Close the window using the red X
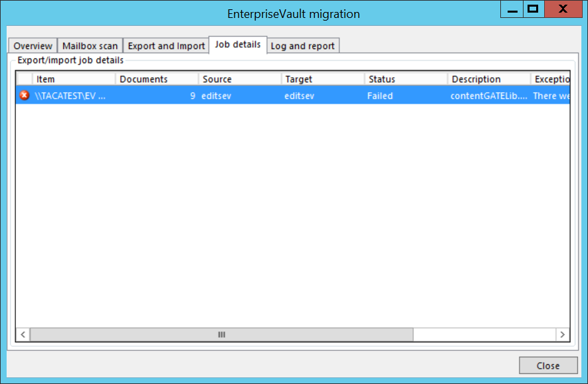Screen dimensions: 588x384 [563, 9]
